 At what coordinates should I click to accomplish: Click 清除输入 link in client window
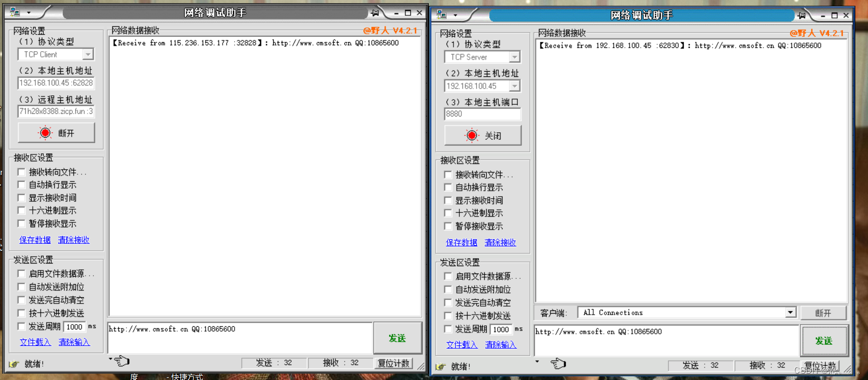(x=74, y=342)
